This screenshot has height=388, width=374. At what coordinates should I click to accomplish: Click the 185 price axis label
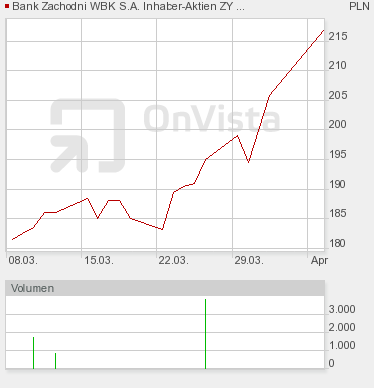(x=338, y=213)
